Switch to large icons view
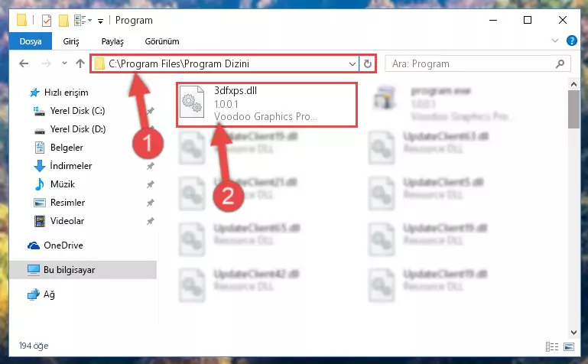Image resolution: width=588 pixels, height=364 pixels. click(568, 346)
